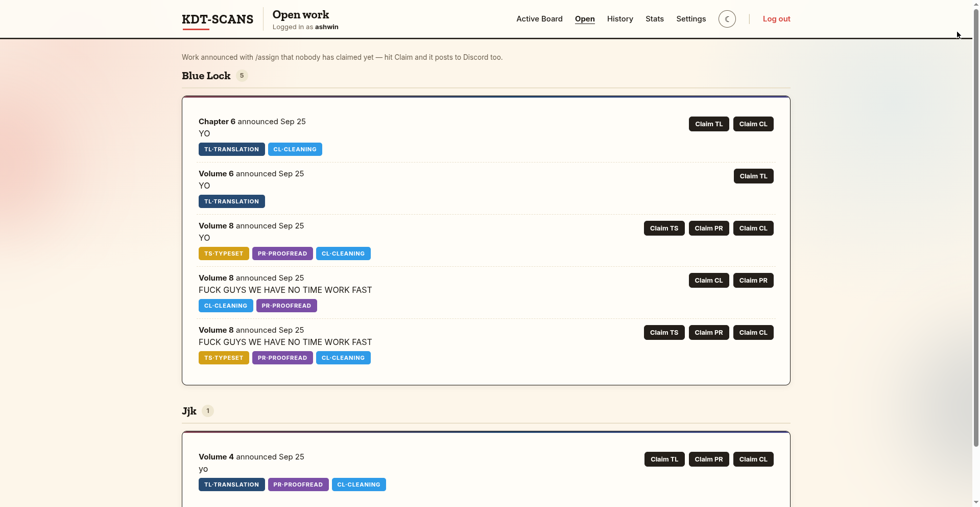Open the History page
Screen dimensions: 980x507
click(x=620, y=19)
